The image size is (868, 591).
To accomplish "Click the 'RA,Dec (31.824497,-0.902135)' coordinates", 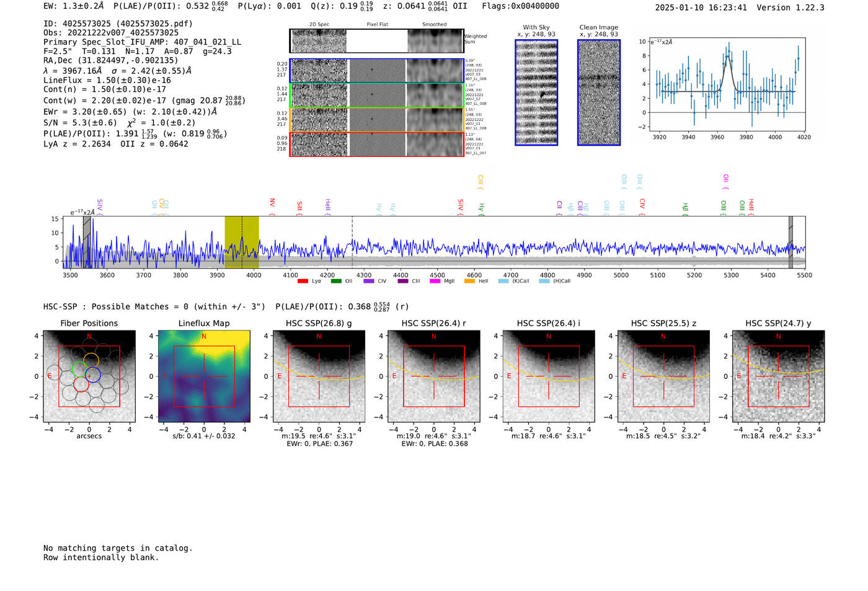I will coord(110,60).
